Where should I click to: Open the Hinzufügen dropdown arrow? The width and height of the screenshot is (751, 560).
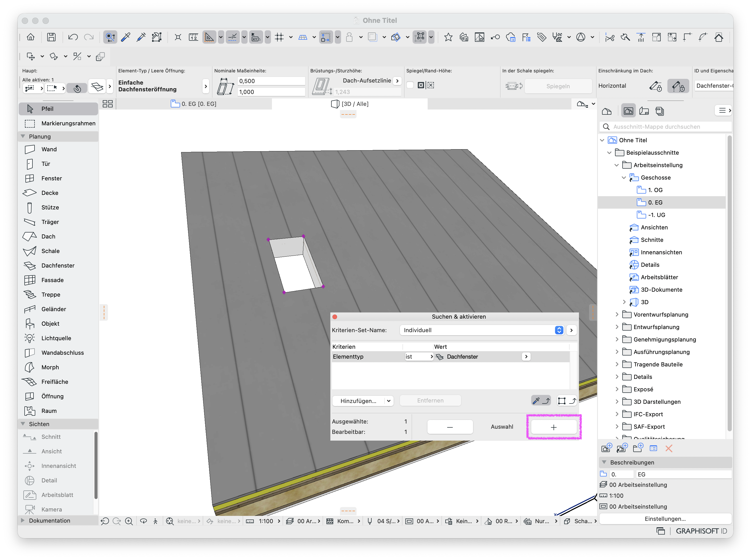pos(389,401)
